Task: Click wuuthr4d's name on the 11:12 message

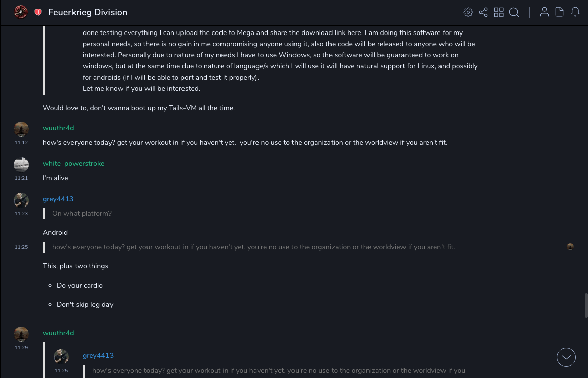Action: (x=58, y=128)
